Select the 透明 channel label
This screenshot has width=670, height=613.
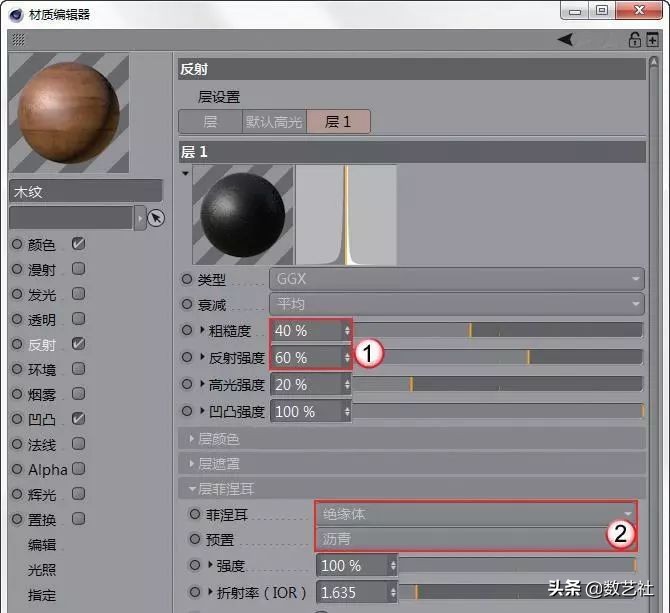pos(42,320)
